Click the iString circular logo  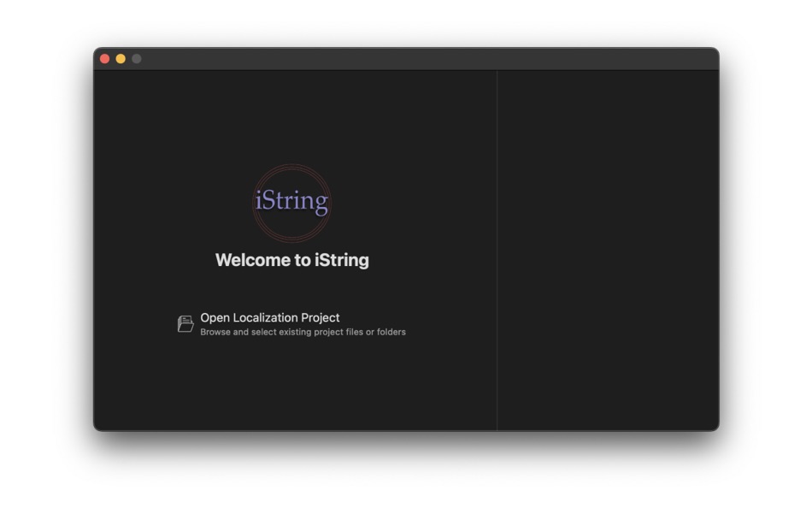point(291,203)
